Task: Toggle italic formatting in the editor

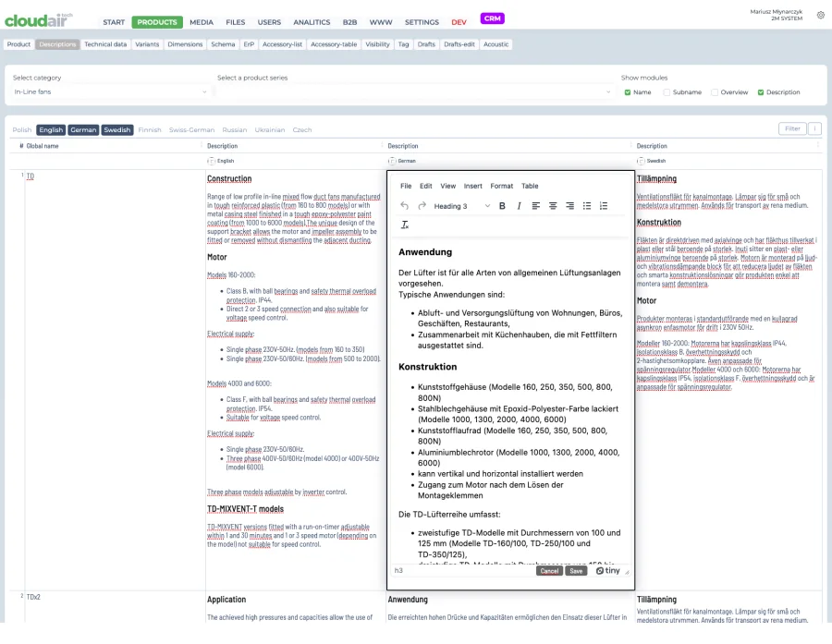Action: pyautogui.click(x=519, y=206)
